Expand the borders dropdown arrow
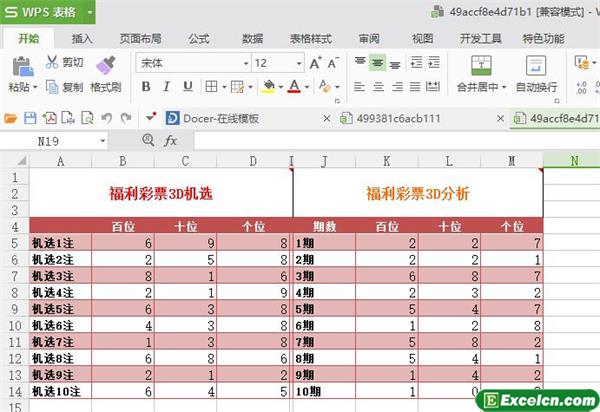This screenshot has width=600, height=412. [224, 87]
